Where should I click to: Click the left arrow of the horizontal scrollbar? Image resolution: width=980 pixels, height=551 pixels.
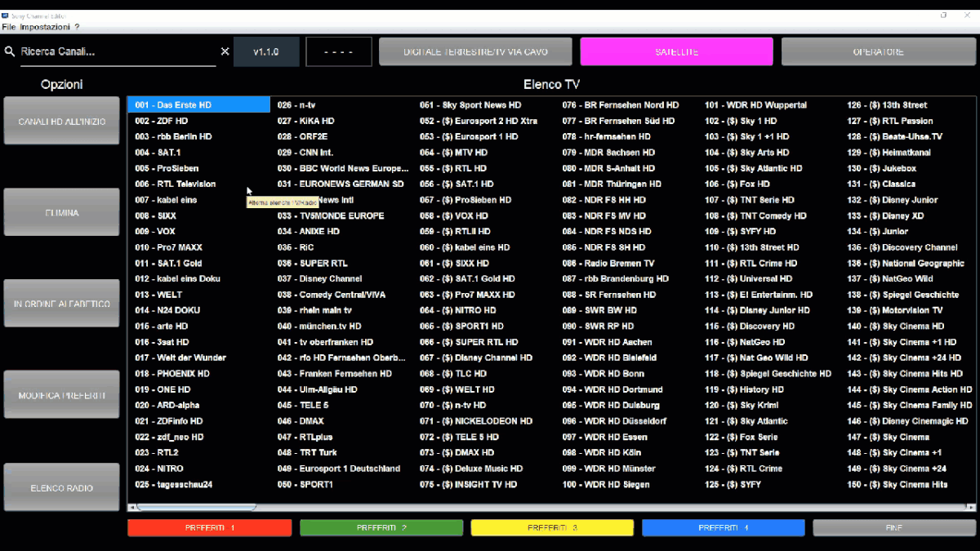tap(132, 507)
